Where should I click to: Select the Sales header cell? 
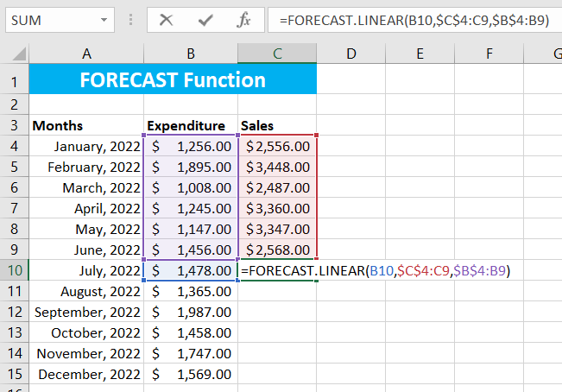point(277,125)
